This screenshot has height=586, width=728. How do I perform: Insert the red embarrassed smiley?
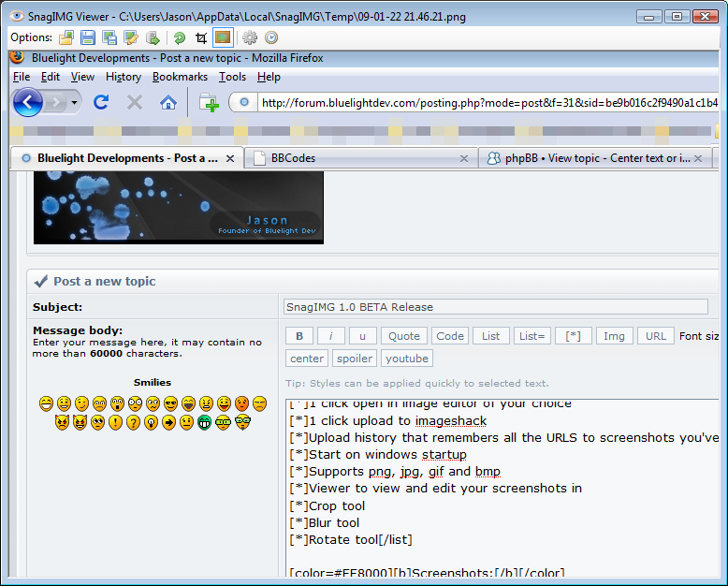point(241,403)
